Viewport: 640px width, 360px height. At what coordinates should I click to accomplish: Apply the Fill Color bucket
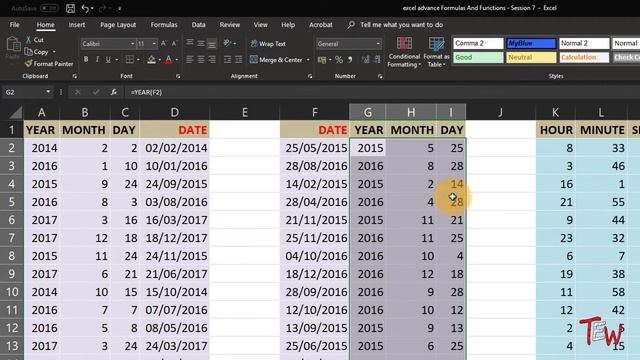coord(151,60)
